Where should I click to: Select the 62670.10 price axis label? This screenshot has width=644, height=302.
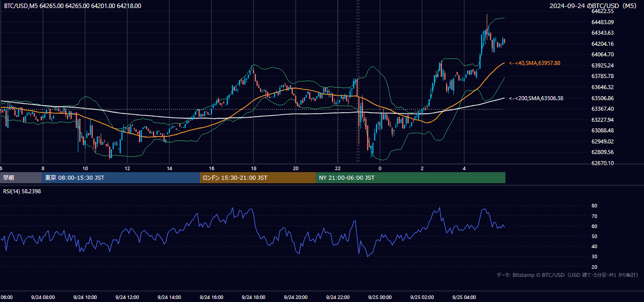[602, 163]
